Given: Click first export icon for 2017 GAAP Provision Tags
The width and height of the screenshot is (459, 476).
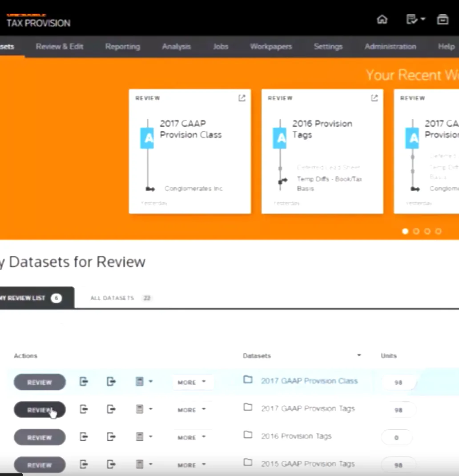Looking at the screenshot, I should 84,409.
